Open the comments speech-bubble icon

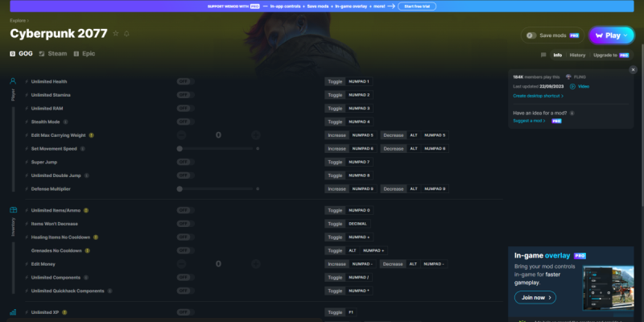(x=545, y=55)
